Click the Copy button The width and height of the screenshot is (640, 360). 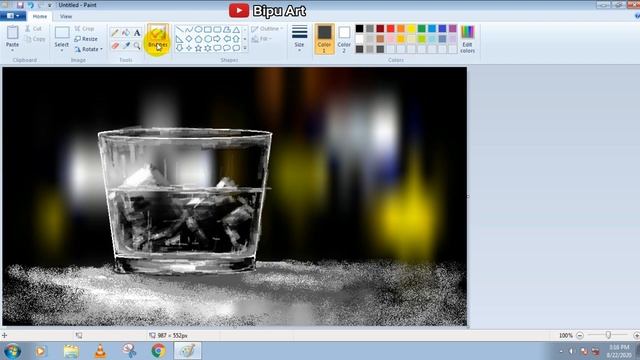(x=35, y=39)
